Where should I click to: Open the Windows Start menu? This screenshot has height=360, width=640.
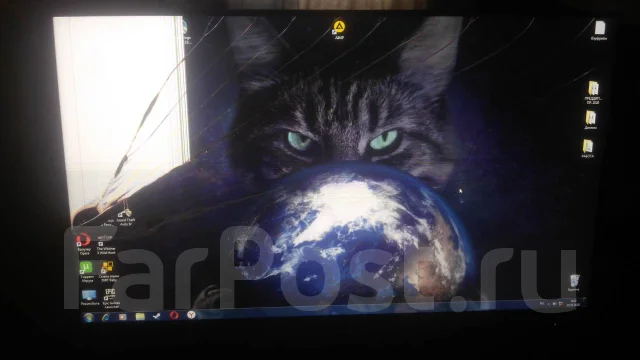[88, 317]
